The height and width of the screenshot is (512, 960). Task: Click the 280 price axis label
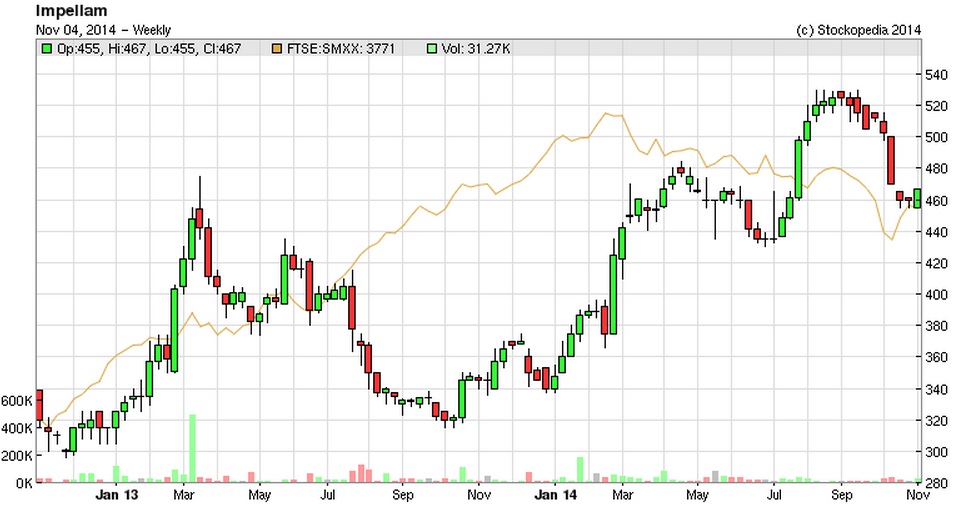(x=937, y=483)
